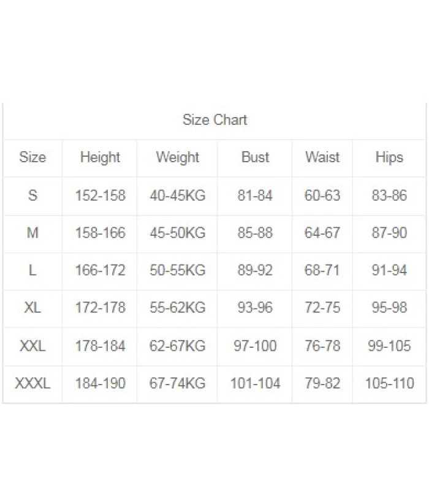
Task: Select the XXXL size row label
Action: pyautogui.click(x=32, y=384)
